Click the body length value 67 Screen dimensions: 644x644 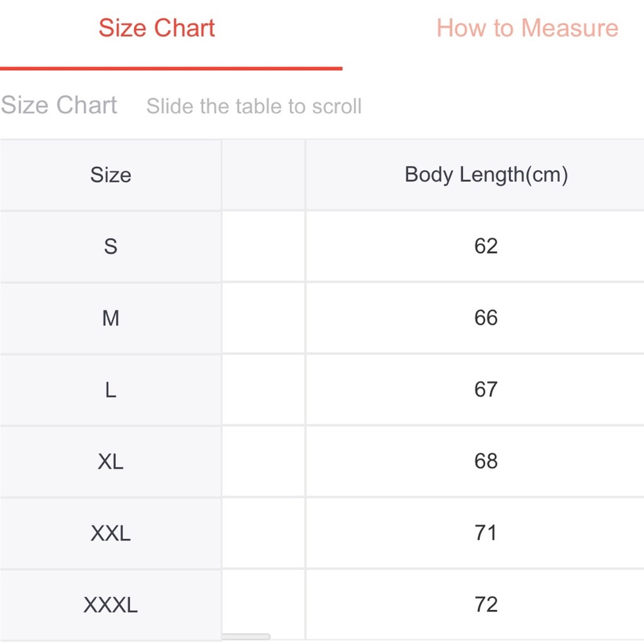coord(486,390)
